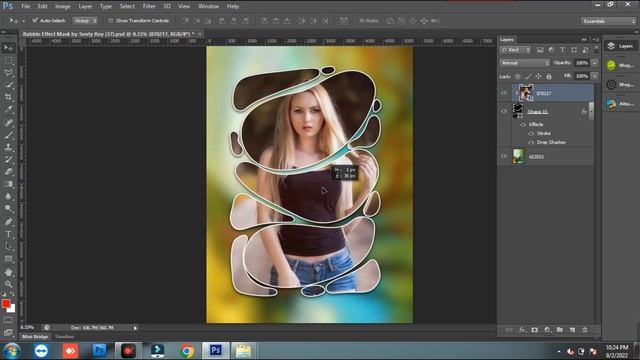Select the Path Selection tool
The width and height of the screenshot is (640, 360).
[x=8, y=247]
